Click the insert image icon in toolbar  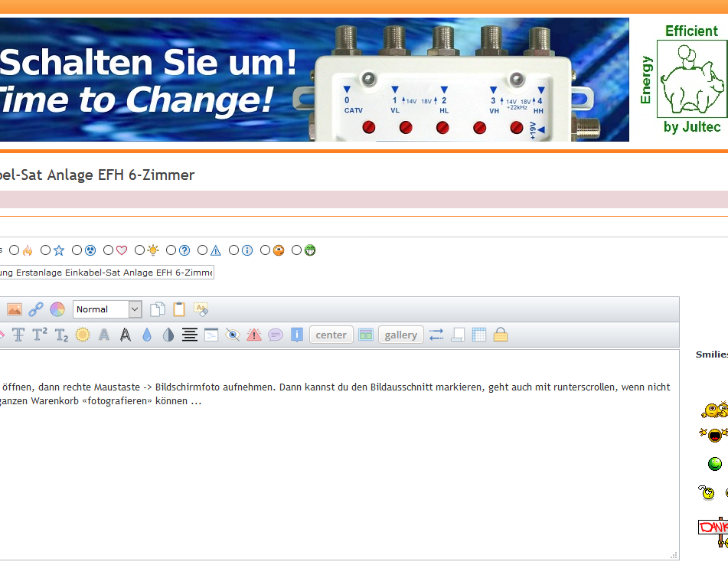tap(15, 309)
